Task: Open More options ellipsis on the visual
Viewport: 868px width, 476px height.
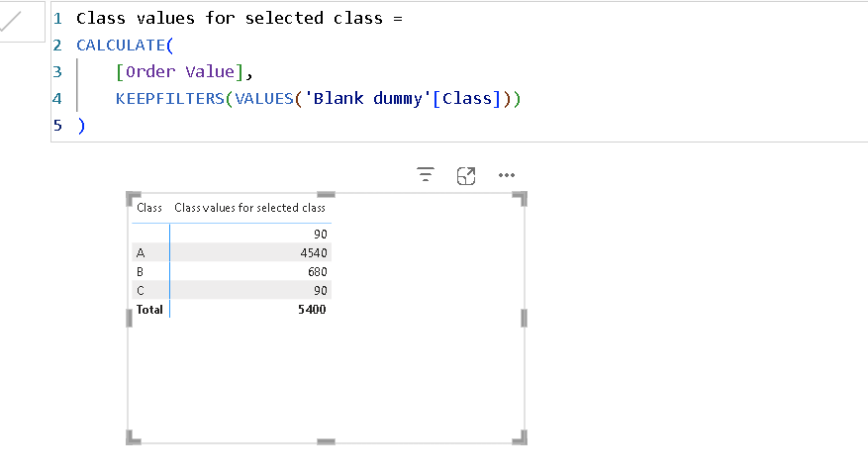Action: (507, 175)
